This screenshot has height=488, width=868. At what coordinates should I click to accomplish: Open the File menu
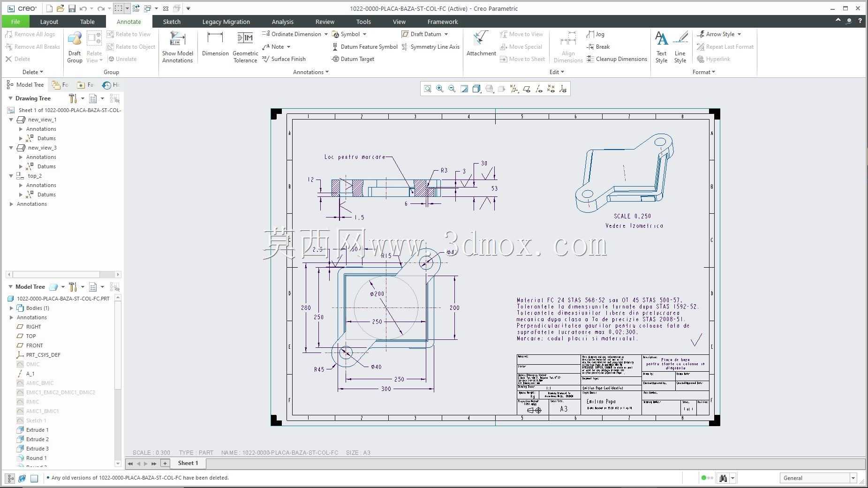(15, 22)
